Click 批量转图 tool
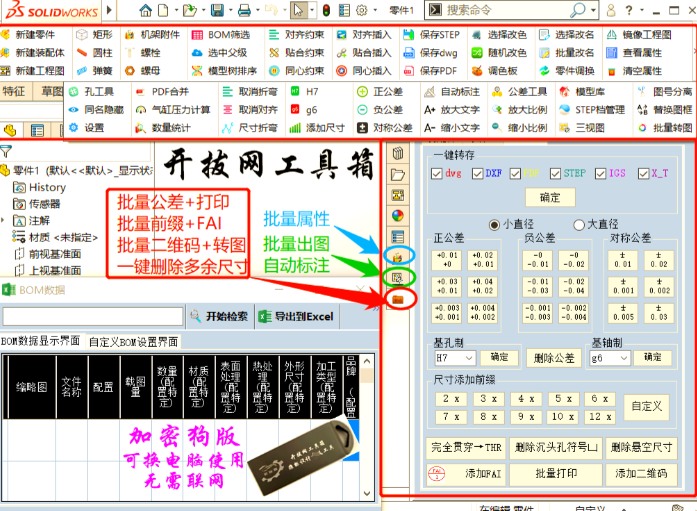The width and height of the screenshot is (697, 511). click(x=665, y=128)
